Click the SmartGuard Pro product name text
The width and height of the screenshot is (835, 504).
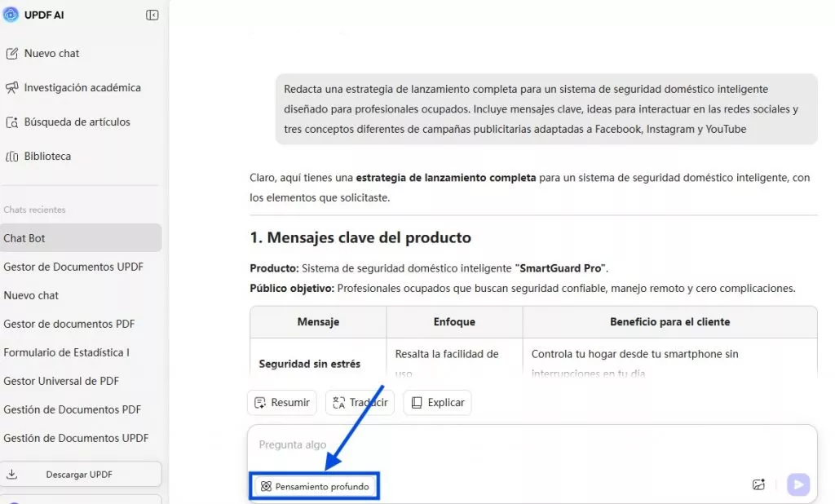click(560, 268)
